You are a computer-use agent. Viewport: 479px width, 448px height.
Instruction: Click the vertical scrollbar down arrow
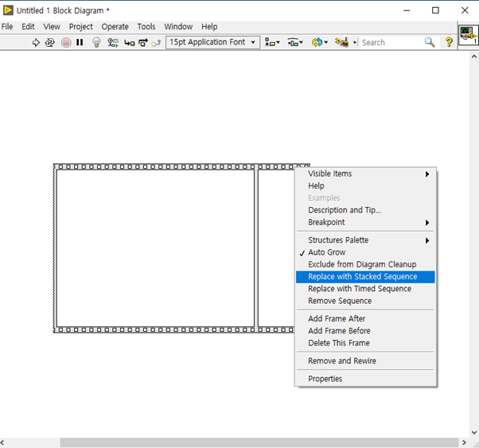pos(473,432)
